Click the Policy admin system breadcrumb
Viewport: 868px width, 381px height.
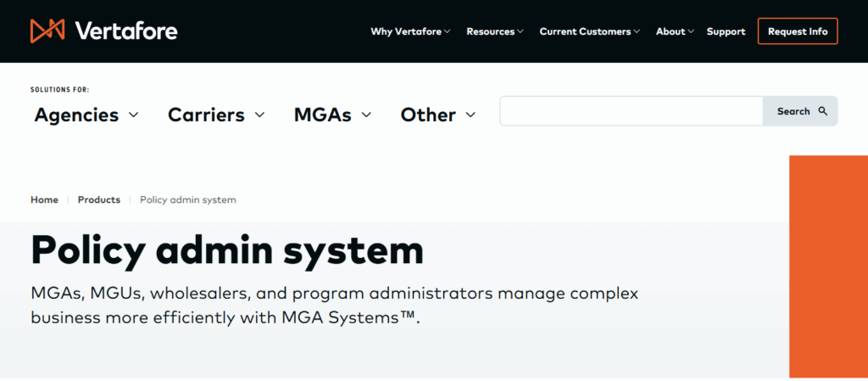187,199
